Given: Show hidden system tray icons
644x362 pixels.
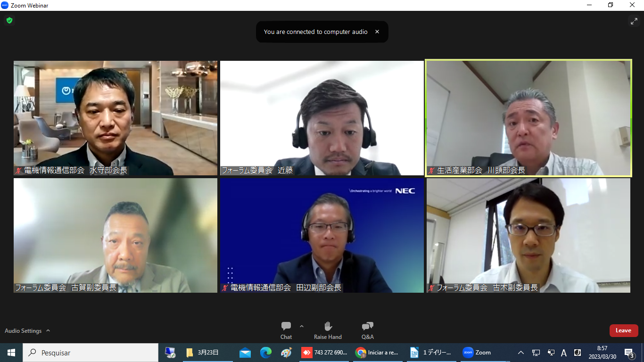Looking at the screenshot, I should pos(521,353).
